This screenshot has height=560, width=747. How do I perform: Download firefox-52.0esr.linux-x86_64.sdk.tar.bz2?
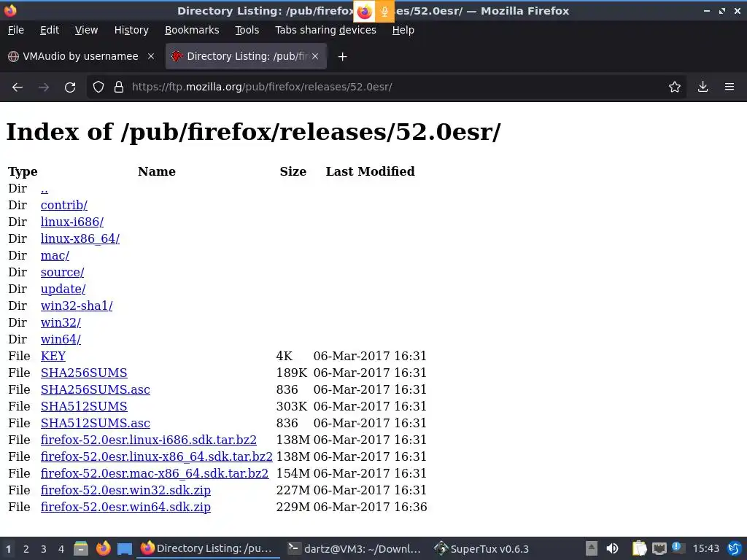[x=157, y=456]
